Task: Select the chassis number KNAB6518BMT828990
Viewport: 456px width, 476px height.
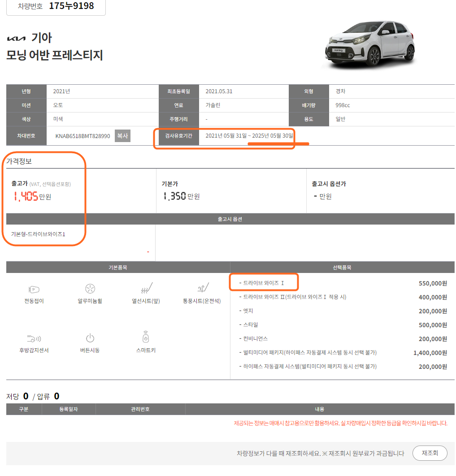Action: click(83, 136)
